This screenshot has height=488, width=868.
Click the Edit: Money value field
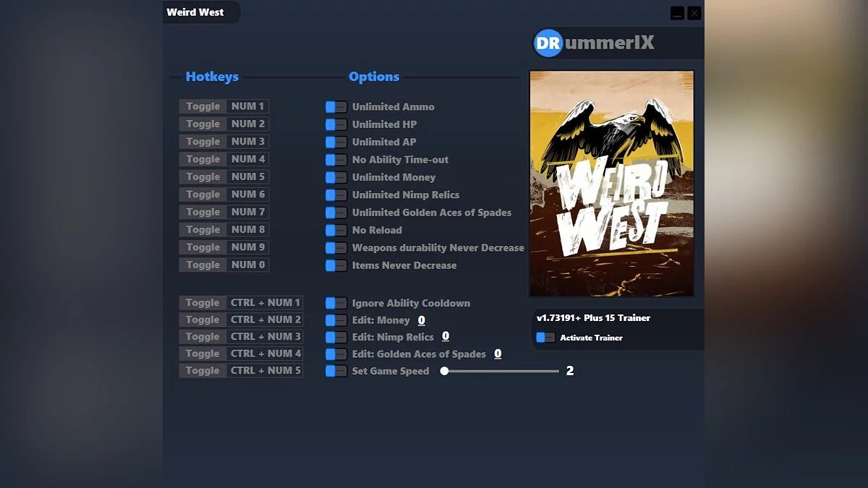point(422,320)
